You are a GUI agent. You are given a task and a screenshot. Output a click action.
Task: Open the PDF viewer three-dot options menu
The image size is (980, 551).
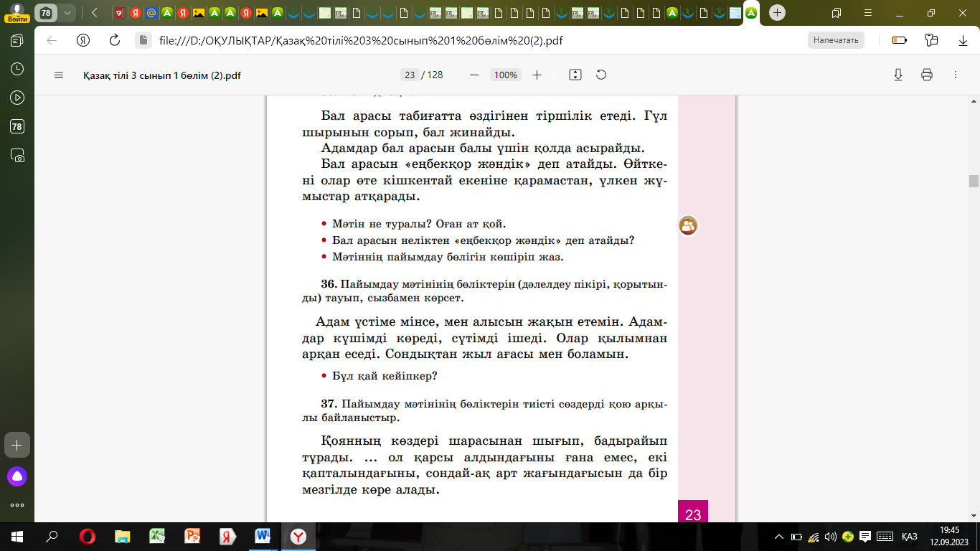[955, 75]
